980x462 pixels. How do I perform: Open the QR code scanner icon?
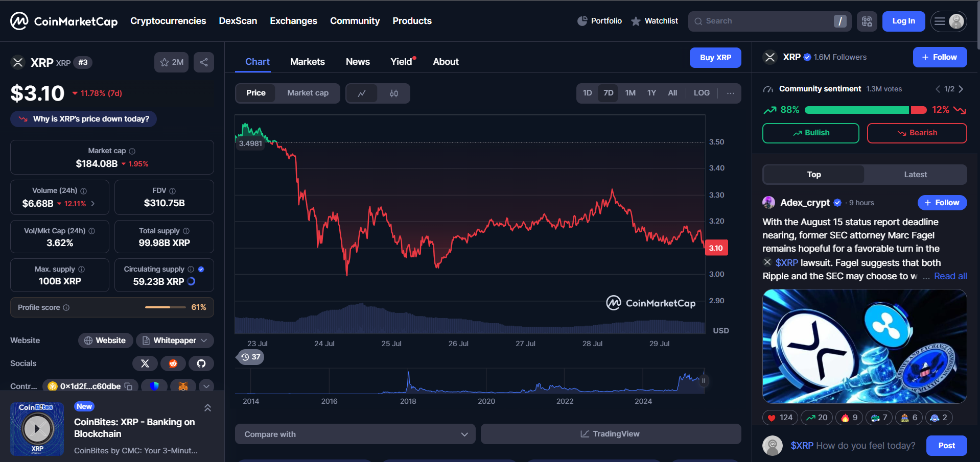867,21
